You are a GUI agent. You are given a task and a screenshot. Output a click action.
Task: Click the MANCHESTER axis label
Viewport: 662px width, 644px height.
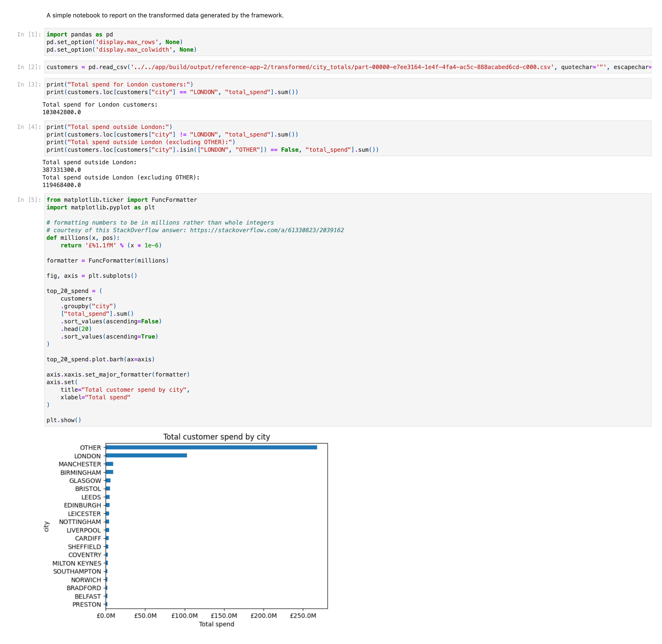pyautogui.click(x=80, y=464)
